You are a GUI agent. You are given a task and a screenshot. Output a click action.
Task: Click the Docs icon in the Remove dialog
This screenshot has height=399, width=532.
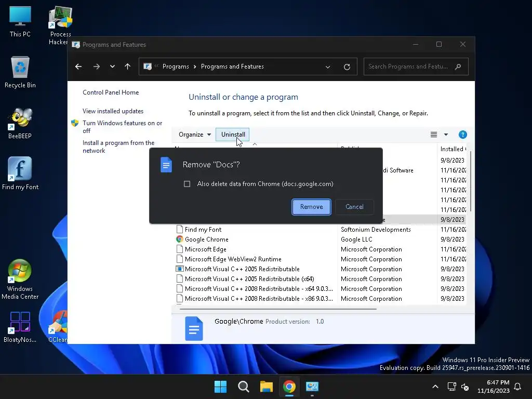[166, 165]
